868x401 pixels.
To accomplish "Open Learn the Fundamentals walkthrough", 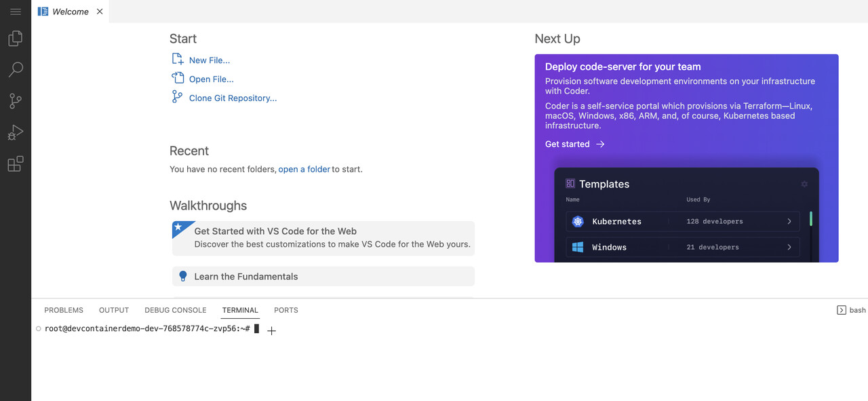I will (x=323, y=276).
